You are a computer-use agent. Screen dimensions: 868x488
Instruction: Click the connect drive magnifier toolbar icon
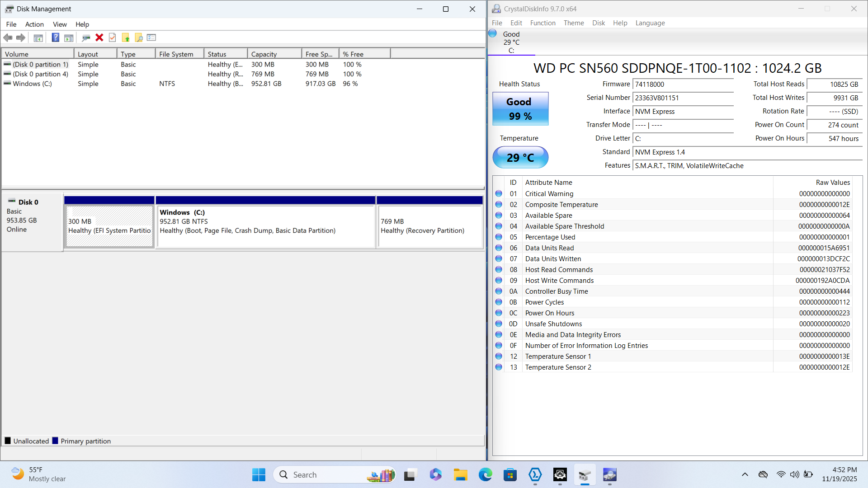[86, 38]
